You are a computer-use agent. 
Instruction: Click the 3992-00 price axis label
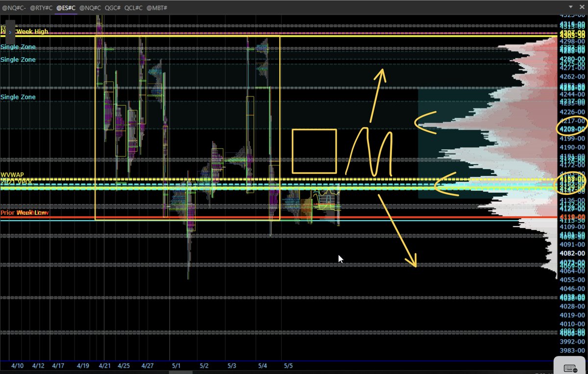coord(573,342)
